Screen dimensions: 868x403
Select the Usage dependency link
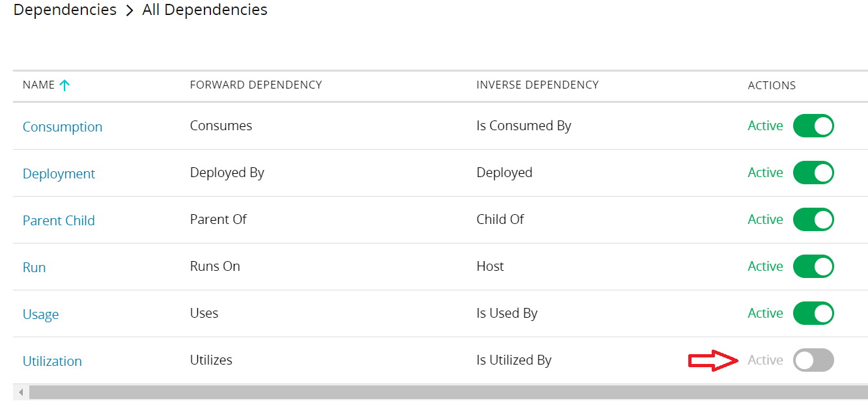(x=40, y=314)
